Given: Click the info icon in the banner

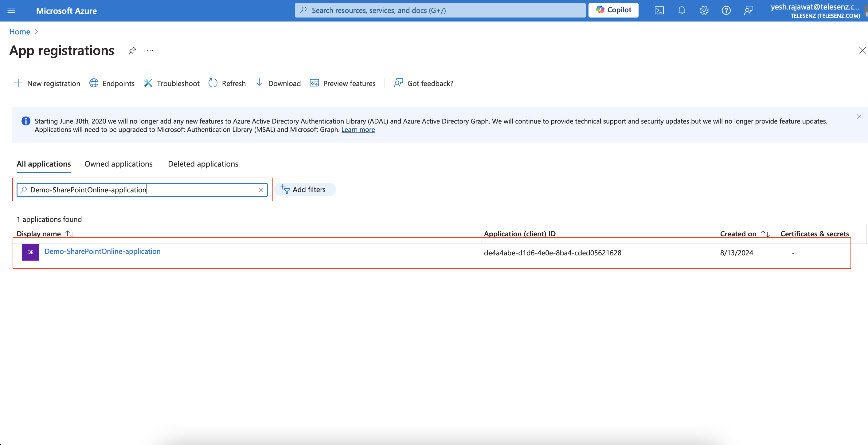Looking at the screenshot, I should (x=25, y=121).
